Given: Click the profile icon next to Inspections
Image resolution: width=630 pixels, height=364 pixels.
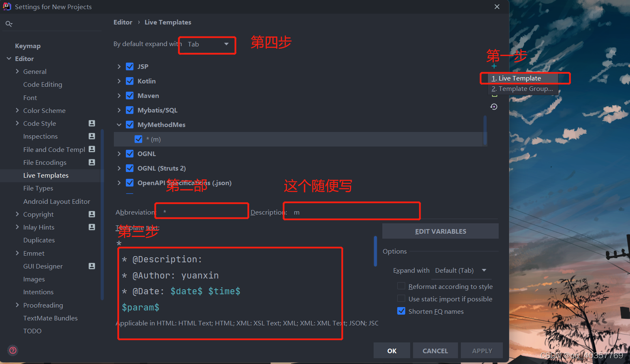Looking at the screenshot, I should coord(92,136).
